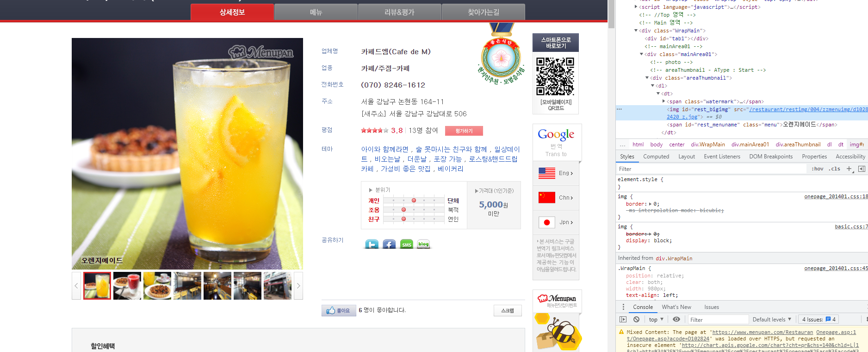Collapse the div.areaThumbnail tree node
Image resolution: width=868 pixels, height=352 pixels.
[x=647, y=78]
